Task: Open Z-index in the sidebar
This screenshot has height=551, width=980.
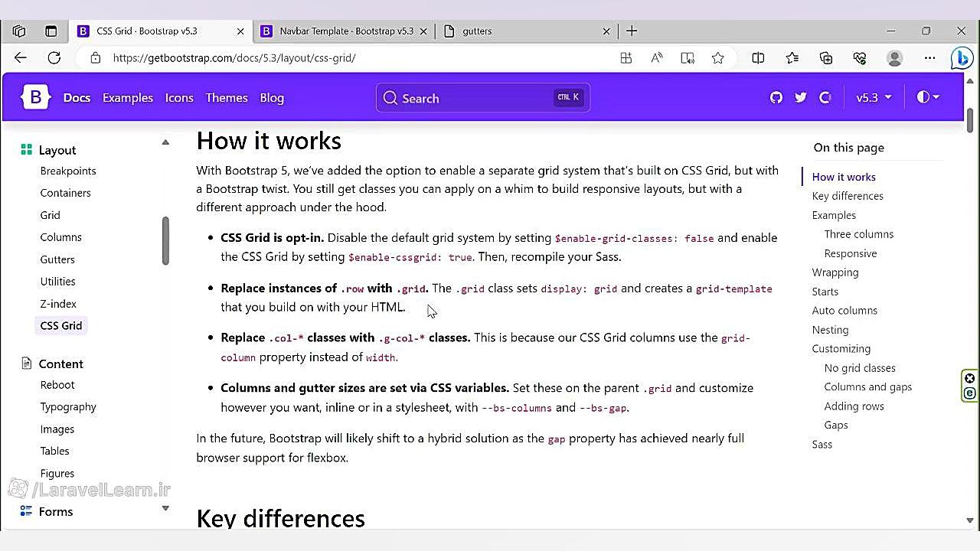Action: coord(58,304)
